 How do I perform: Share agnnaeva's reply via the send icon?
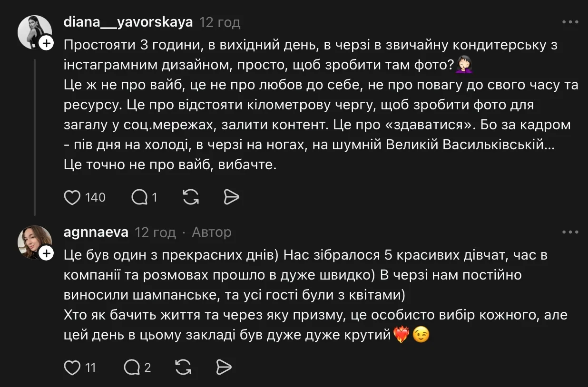tap(224, 367)
